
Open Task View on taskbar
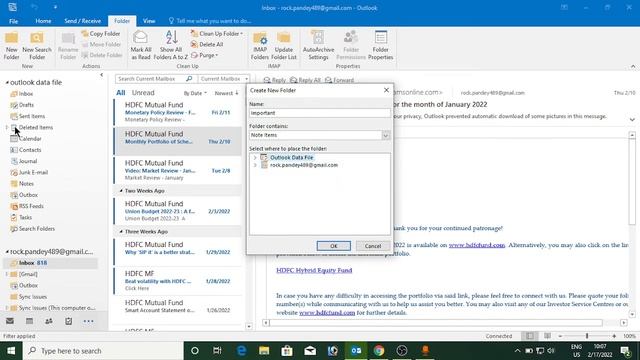pos(217,351)
